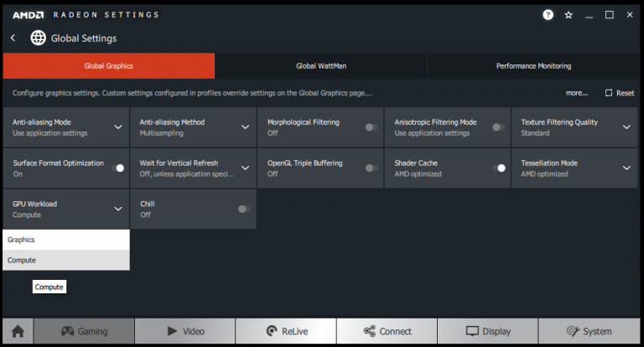Select Graphics in GPU Workload list

click(x=66, y=240)
